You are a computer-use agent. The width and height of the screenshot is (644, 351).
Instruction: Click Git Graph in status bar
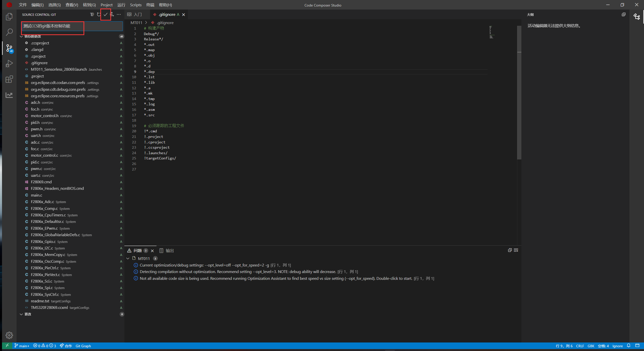pyautogui.click(x=83, y=346)
